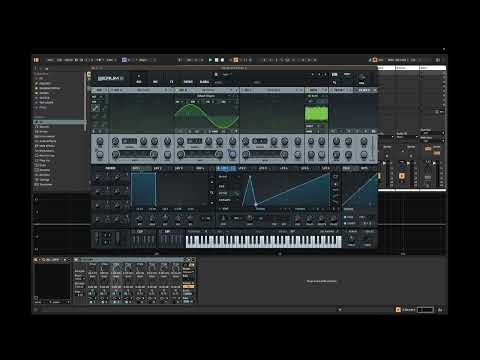
Task: Open the wavetable name dropdown above the sine wave
Action: 206,96
